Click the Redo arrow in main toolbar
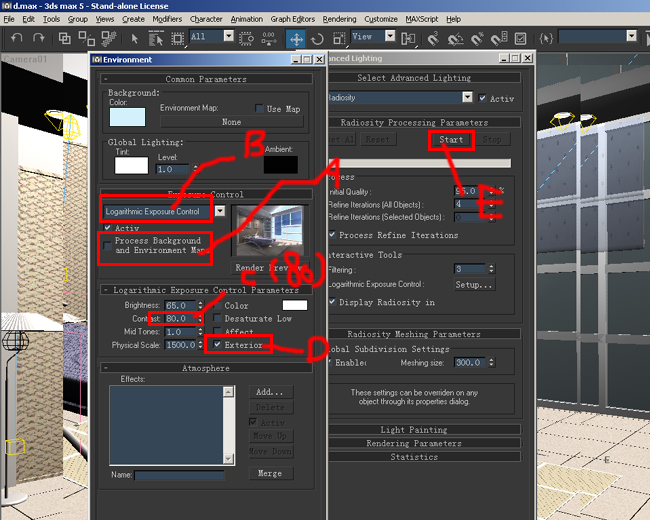Viewport: 650px width, 520px height. tap(38, 38)
